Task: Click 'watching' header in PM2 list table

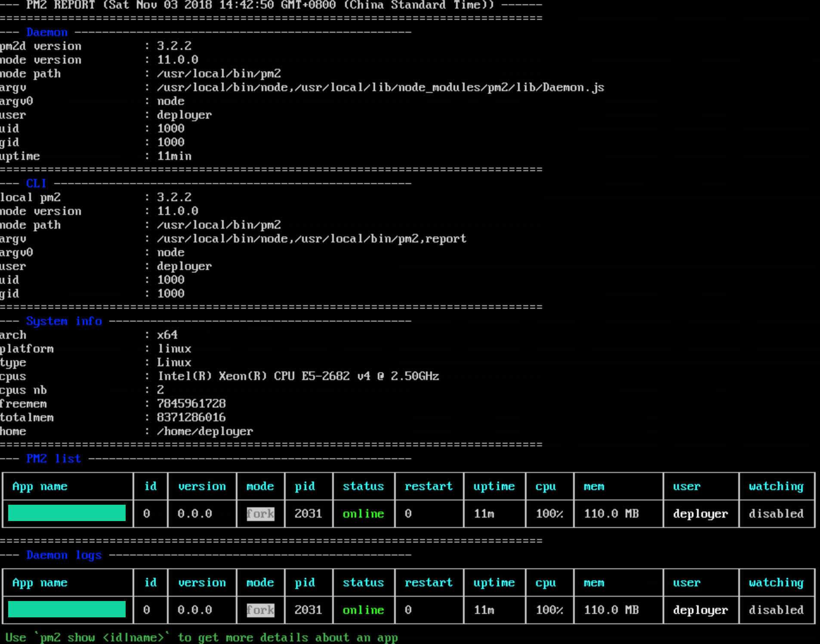Action: tap(776, 486)
